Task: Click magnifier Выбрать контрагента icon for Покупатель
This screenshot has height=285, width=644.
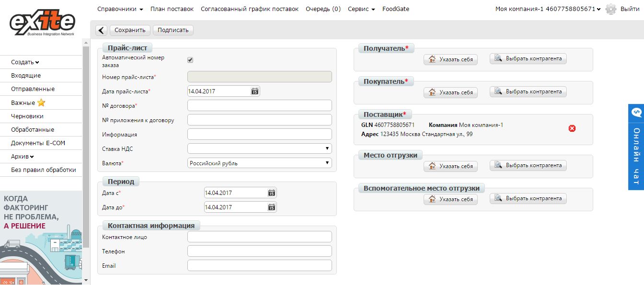Action: point(497,91)
